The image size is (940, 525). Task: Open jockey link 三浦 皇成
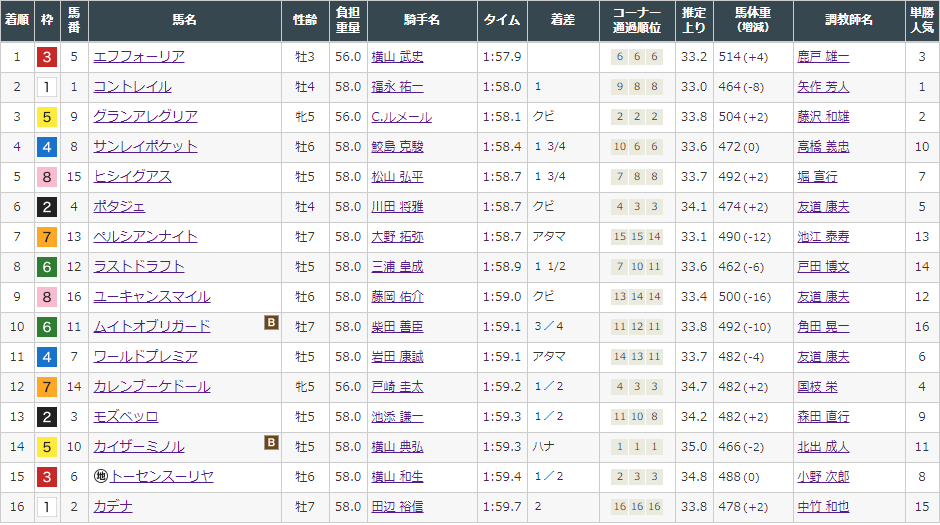coord(397,266)
